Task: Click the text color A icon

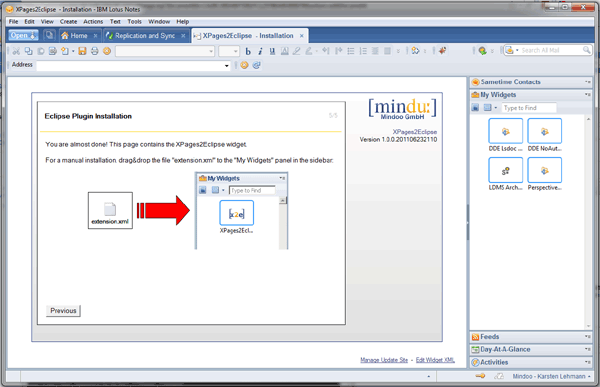Action: tap(285, 51)
